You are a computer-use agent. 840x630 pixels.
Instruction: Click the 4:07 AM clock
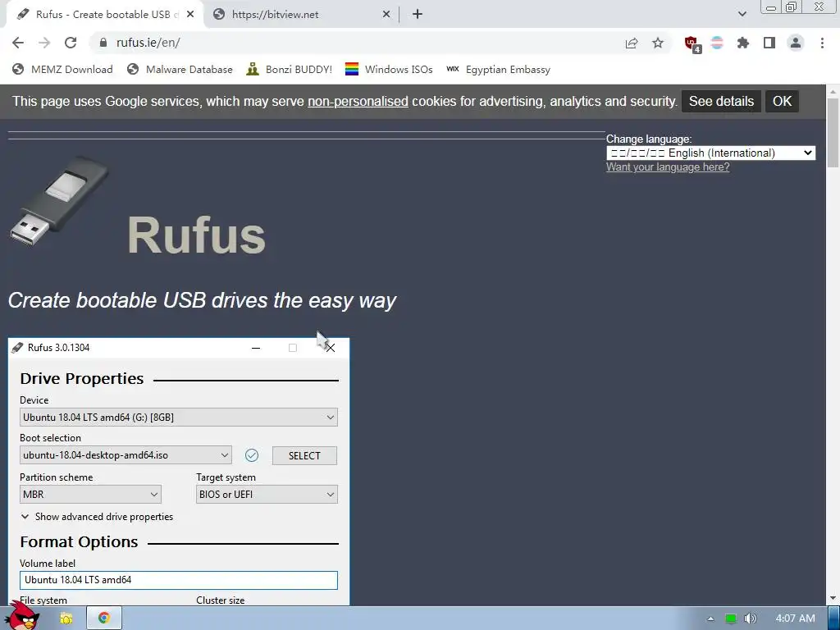click(795, 619)
